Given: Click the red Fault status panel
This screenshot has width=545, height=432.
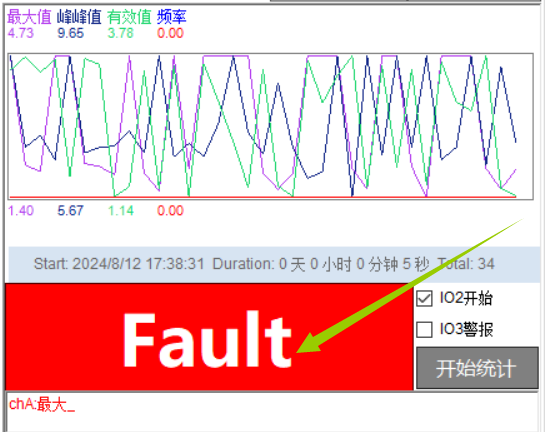Looking at the screenshot, I should tap(209, 336).
